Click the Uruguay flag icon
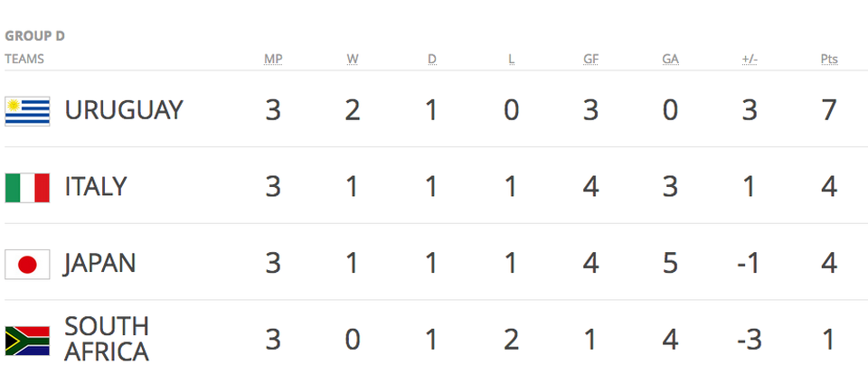 (28, 111)
